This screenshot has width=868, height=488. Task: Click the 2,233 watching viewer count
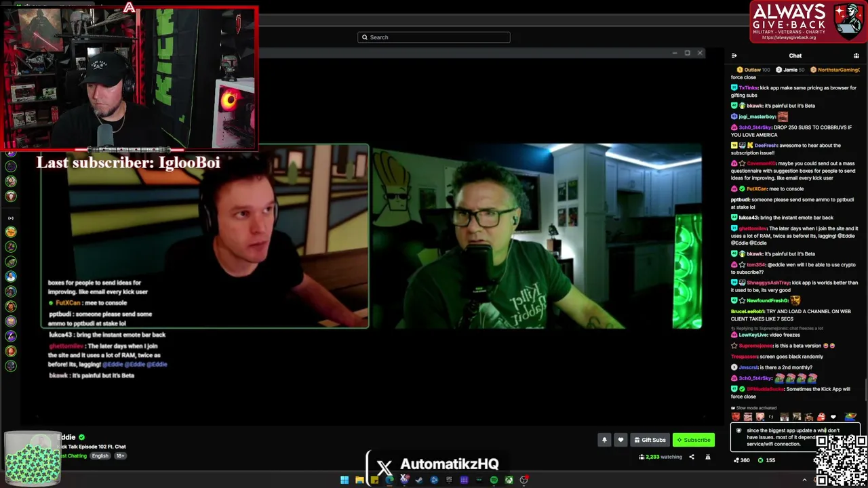coord(660,457)
